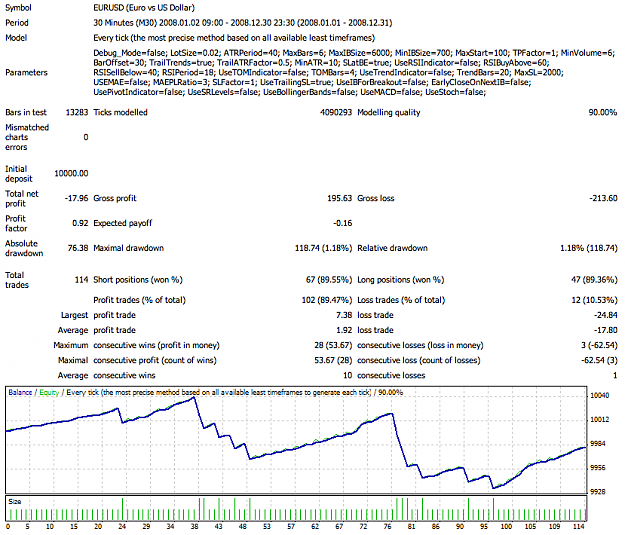
Task: Click the long positions value 47 (89.36%)
Action: (x=594, y=280)
